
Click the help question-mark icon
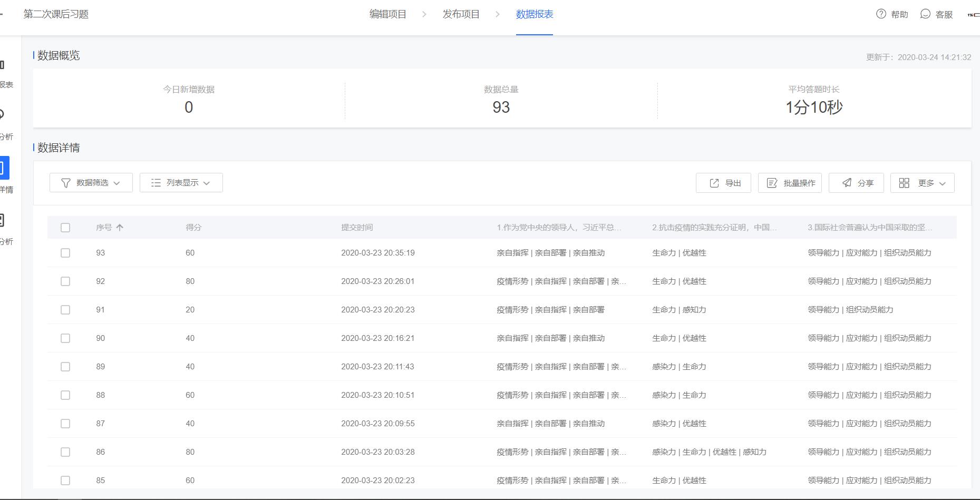pyautogui.click(x=881, y=14)
